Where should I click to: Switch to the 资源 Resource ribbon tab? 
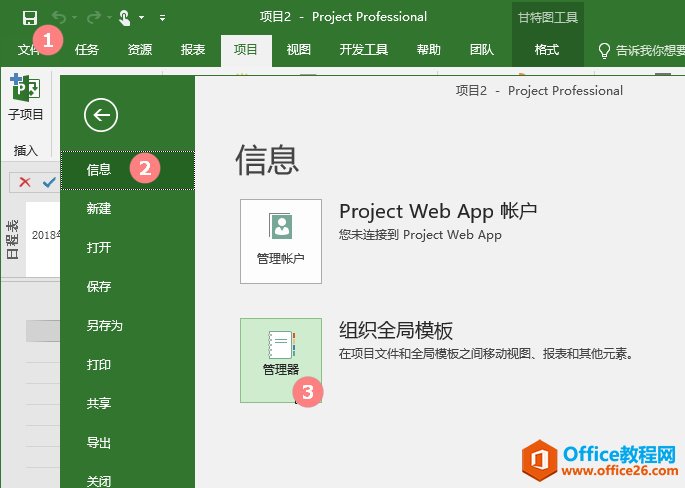click(140, 50)
